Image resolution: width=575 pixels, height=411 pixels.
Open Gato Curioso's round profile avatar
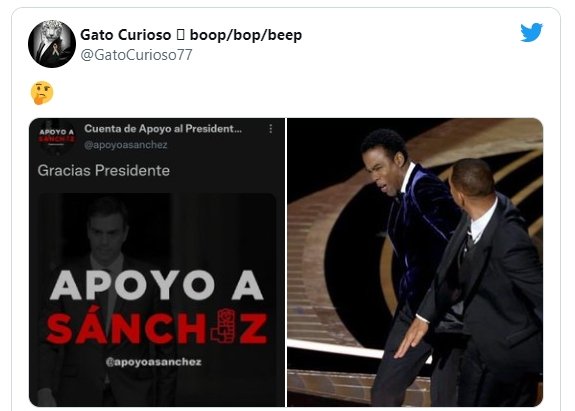pos(52,44)
